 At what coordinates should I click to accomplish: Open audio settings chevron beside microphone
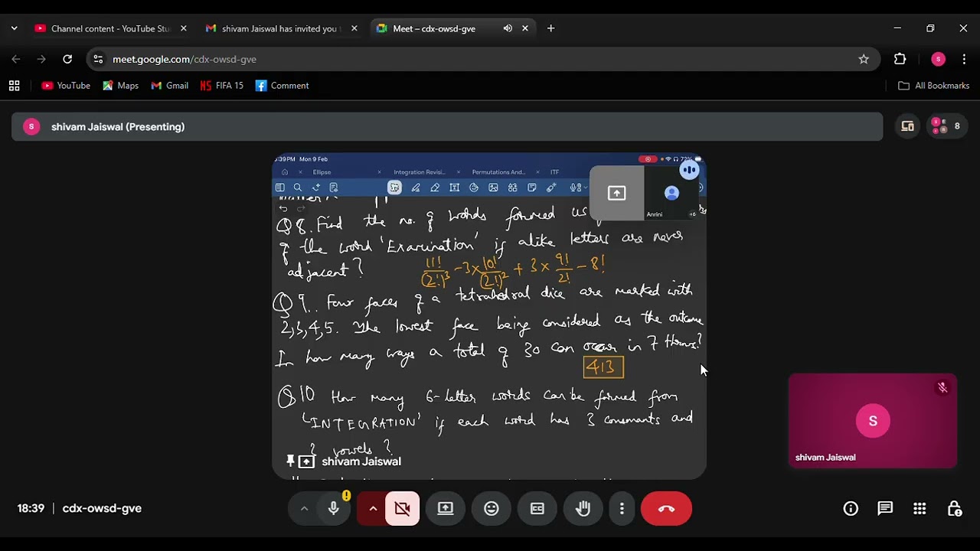304,509
